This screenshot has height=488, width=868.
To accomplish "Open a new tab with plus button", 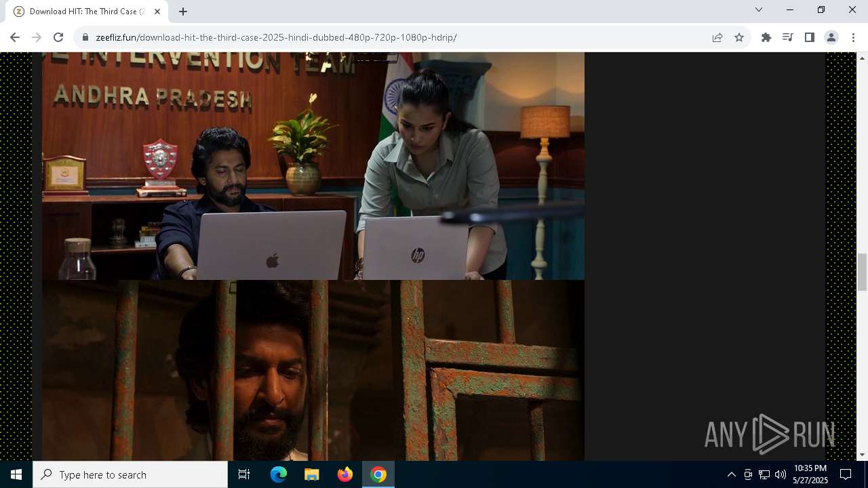I will pyautogui.click(x=183, y=12).
